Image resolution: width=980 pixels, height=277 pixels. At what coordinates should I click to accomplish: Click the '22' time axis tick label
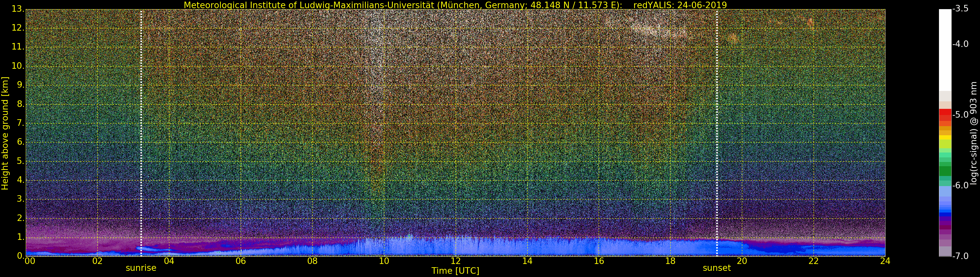coord(813,261)
